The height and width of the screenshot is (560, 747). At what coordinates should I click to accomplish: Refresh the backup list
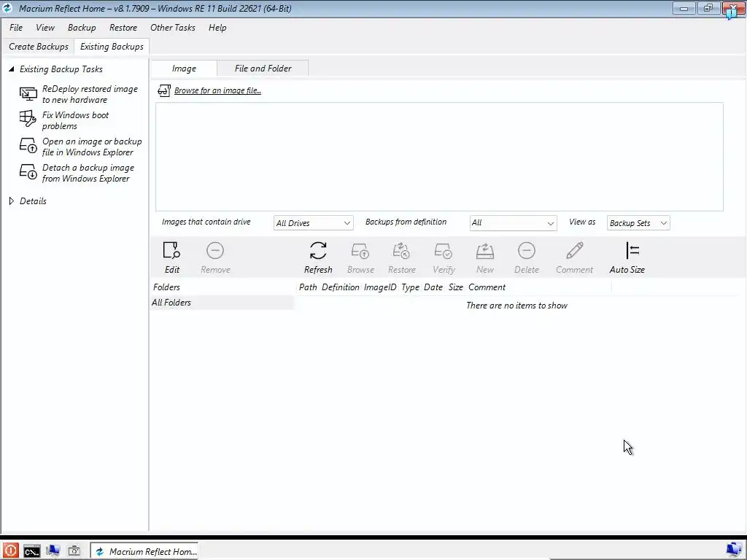coord(318,257)
